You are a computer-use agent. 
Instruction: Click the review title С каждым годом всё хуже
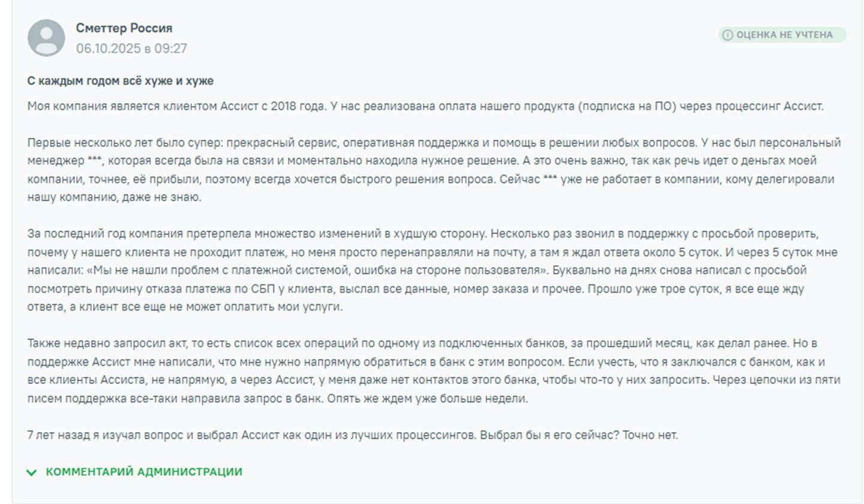[120, 81]
